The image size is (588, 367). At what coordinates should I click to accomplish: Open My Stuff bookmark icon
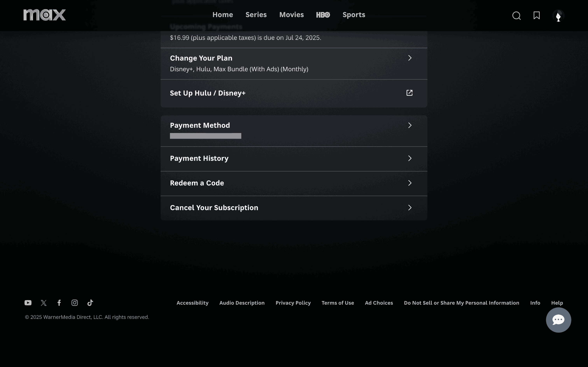[536, 16]
